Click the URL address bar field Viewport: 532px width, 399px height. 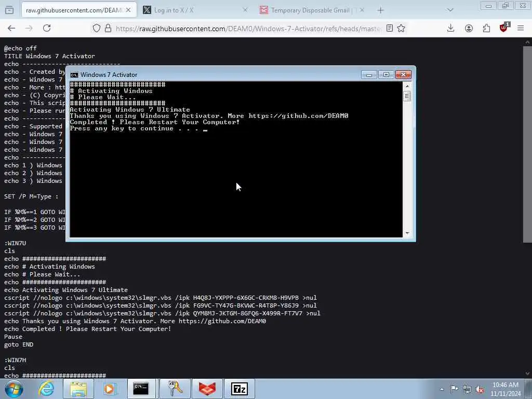click(x=248, y=29)
